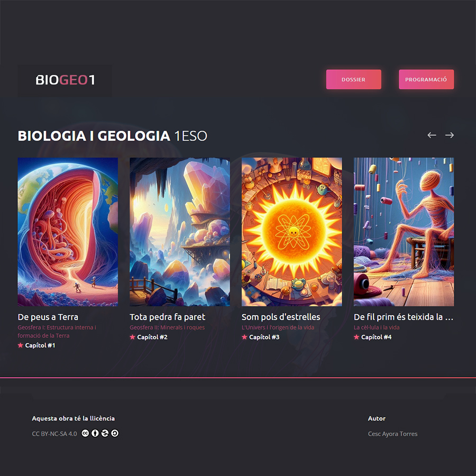
Task: Click the star beside Capítol #1
Action: pos(20,345)
